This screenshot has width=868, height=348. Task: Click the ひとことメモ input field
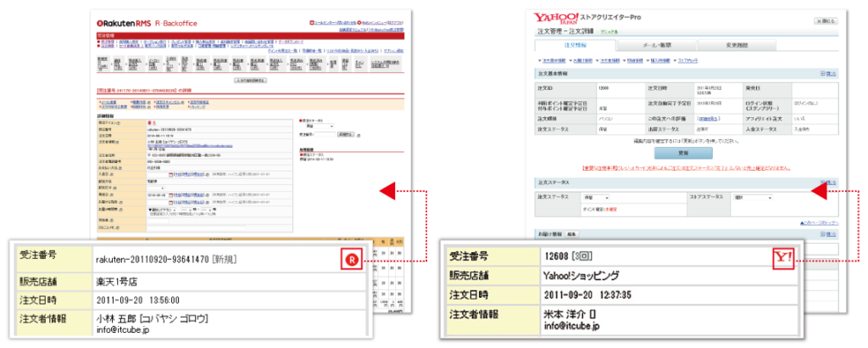[197, 227]
